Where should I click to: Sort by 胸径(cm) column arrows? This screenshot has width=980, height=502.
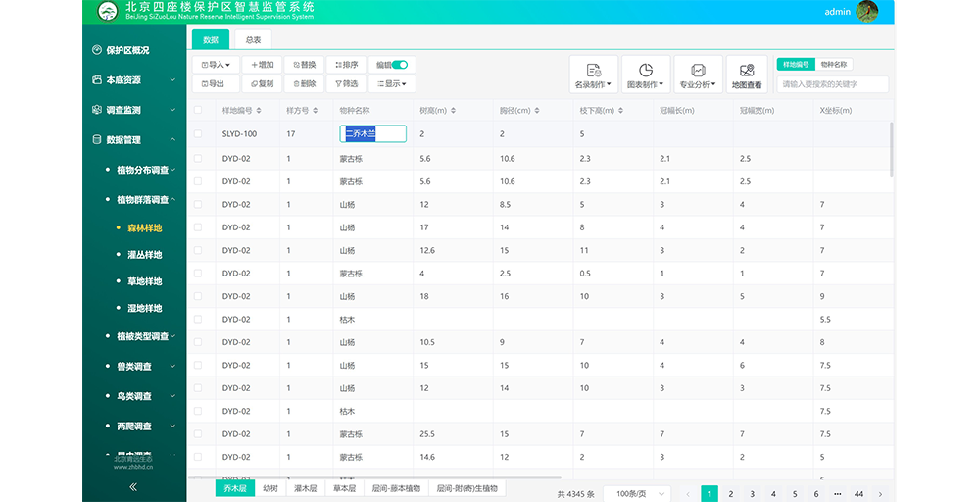coord(537,111)
